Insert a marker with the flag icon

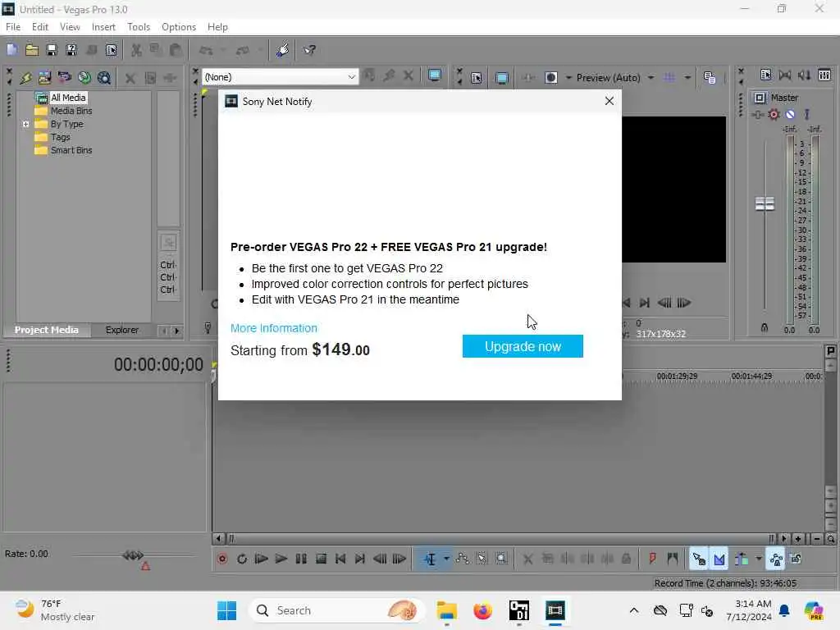tap(652, 559)
